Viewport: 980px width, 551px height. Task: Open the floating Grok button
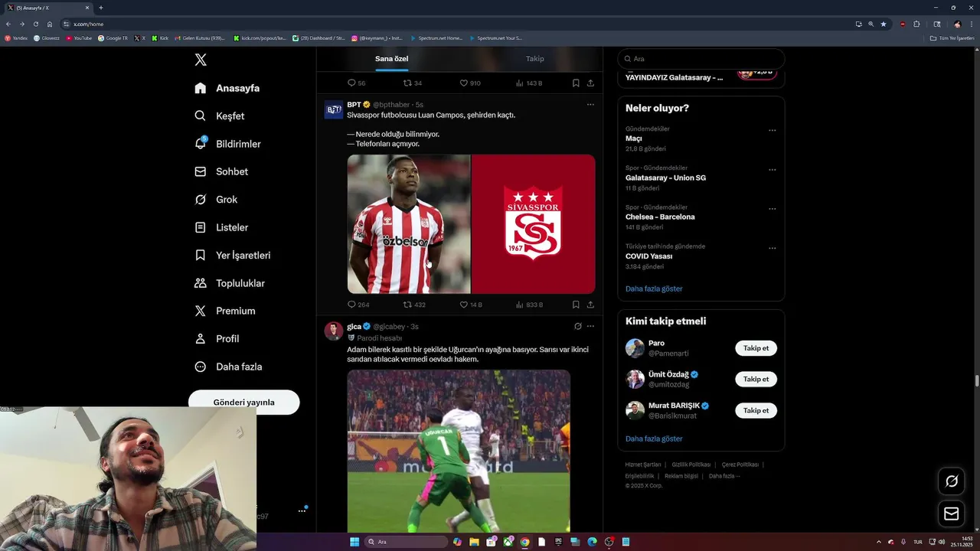952,481
